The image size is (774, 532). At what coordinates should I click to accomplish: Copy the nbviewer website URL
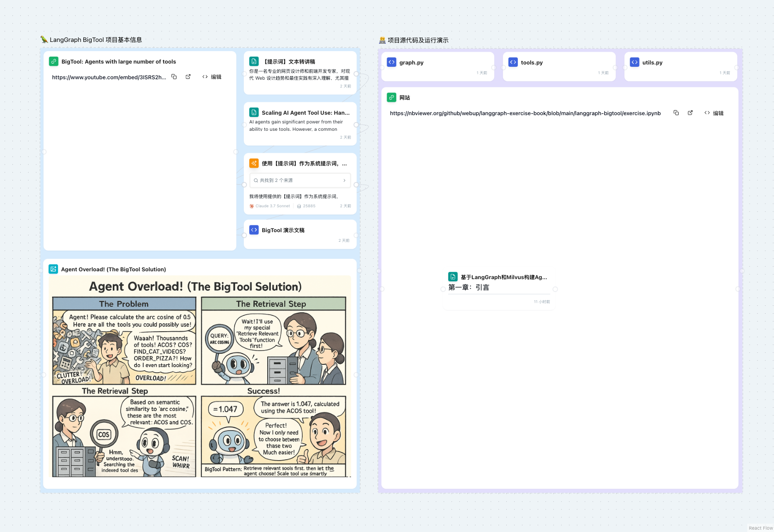click(676, 113)
